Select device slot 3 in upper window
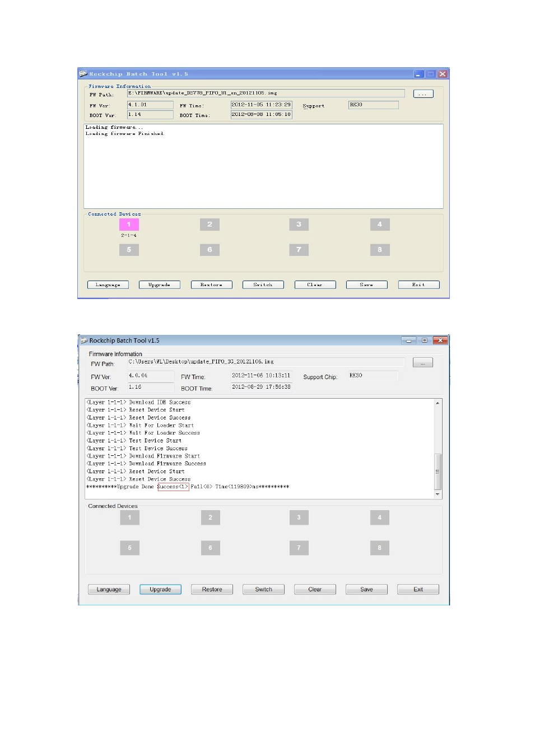Viewport: 535px width, 756px height. (x=299, y=225)
